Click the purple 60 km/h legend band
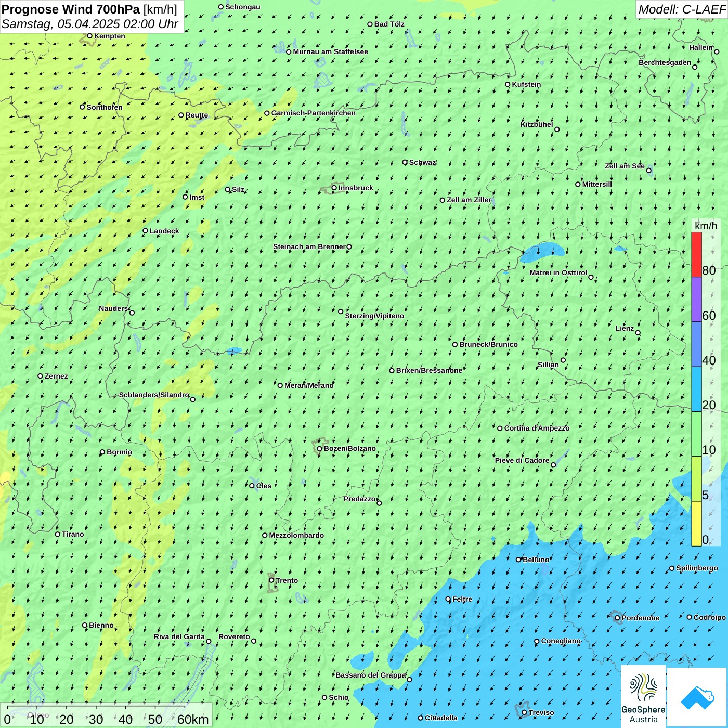The width and height of the screenshot is (728, 728). pos(696,300)
